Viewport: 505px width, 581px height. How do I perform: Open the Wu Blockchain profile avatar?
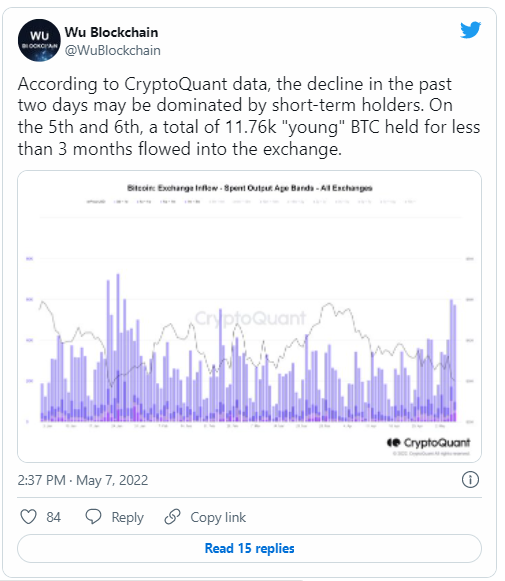coord(39,40)
